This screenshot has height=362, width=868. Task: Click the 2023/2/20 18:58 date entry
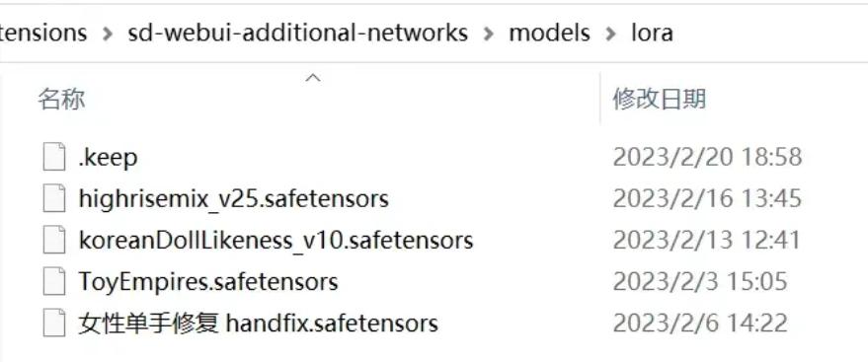click(x=707, y=158)
